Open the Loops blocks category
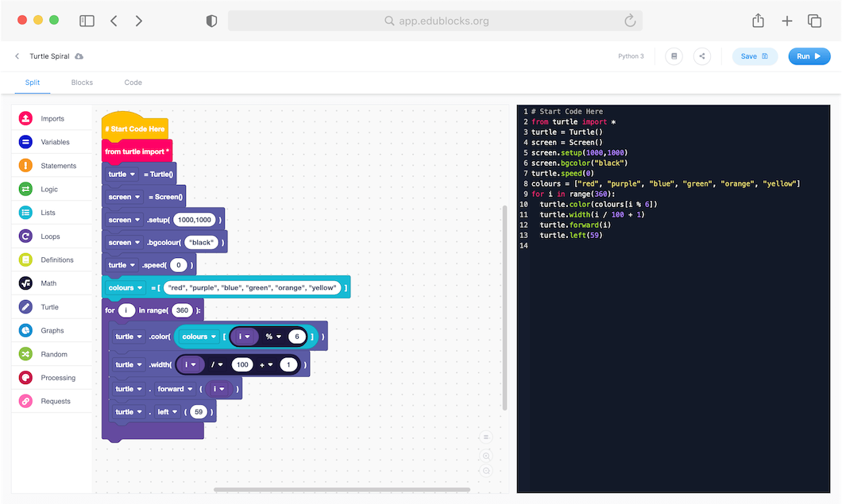This screenshot has width=842, height=504. tap(49, 237)
